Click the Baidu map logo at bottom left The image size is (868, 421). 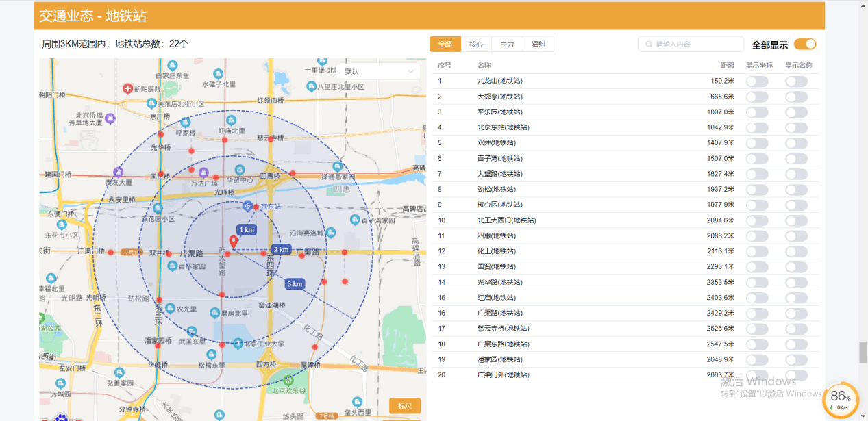pyautogui.click(x=62, y=417)
